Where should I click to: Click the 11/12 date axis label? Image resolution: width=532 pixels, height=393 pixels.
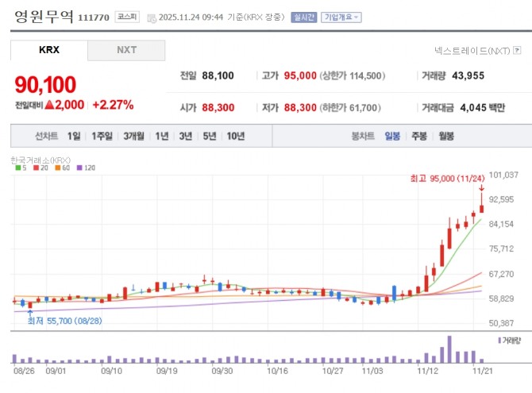[x=427, y=371]
